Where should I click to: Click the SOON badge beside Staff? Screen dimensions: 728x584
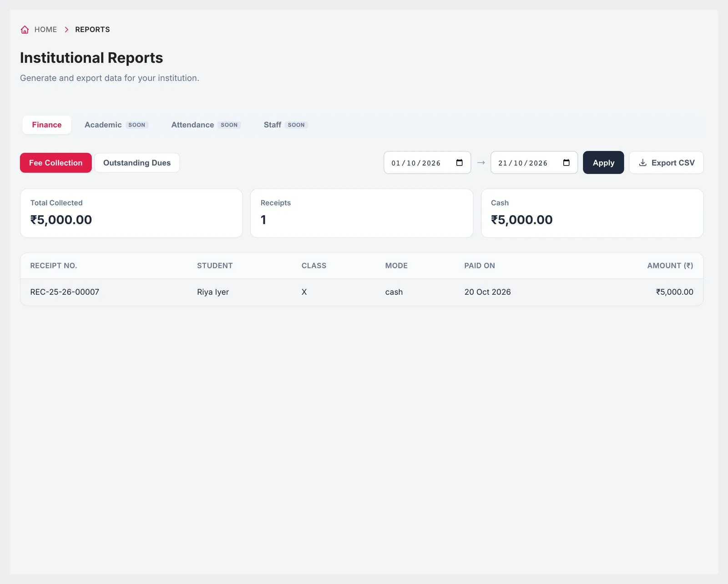pyautogui.click(x=296, y=125)
